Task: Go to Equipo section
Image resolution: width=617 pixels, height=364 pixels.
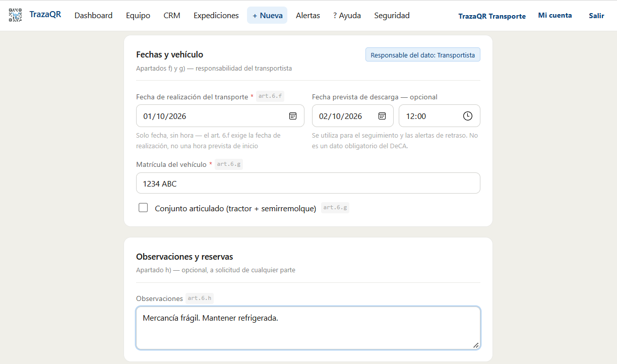Action: (138, 16)
